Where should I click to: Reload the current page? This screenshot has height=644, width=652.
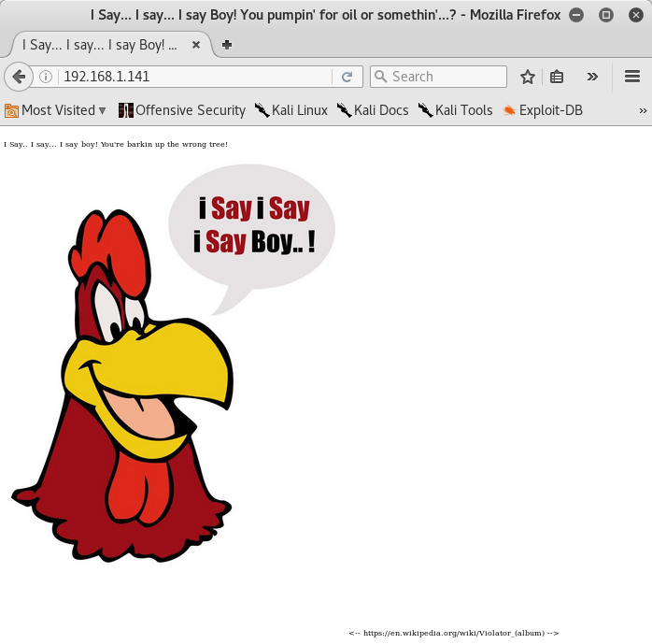coord(347,77)
